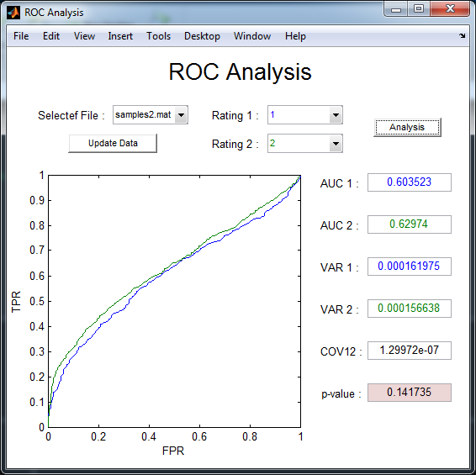Viewport: 476px width, 475px height.
Task: Run the Analysis button
Action: point(407,128)
